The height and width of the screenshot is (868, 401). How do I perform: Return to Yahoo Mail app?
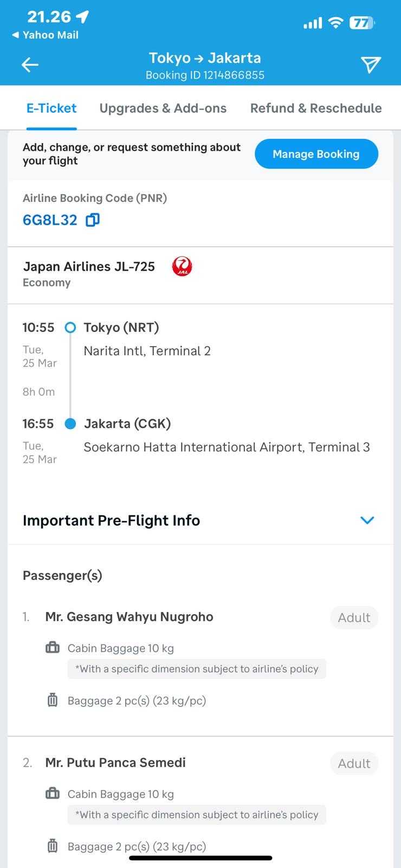coord(46,35)
